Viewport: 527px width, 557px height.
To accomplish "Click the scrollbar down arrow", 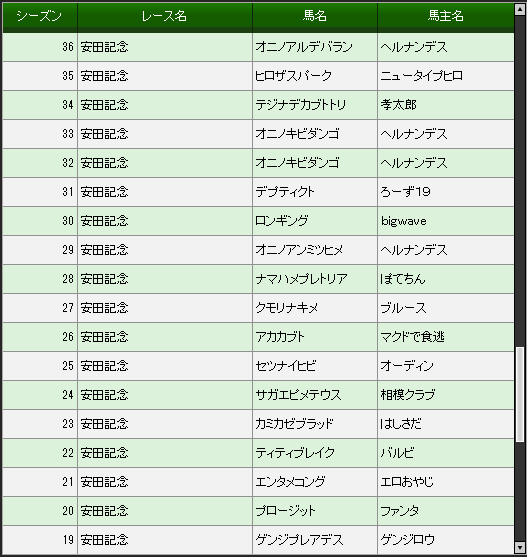I will [520, 547].
